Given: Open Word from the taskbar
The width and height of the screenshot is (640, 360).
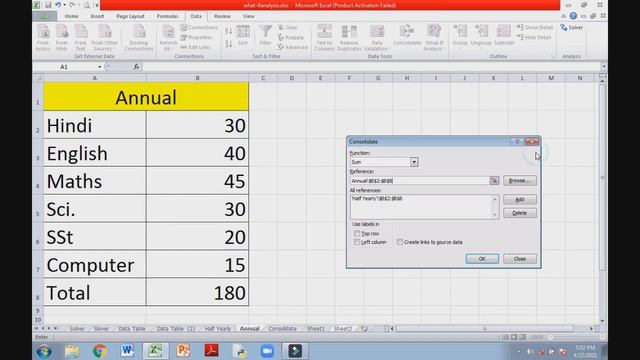Looking at the screenshot, I should click(x=127, y=351).
